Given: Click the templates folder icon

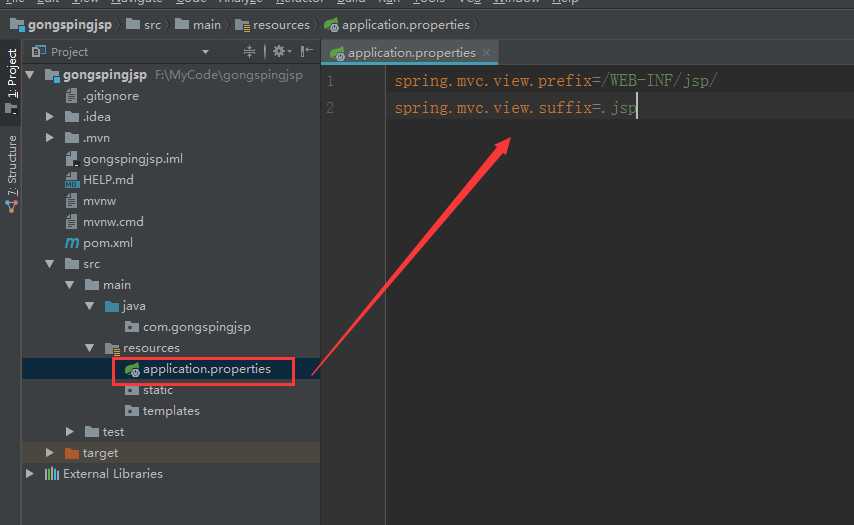Looking at the screenshot, I should 132,411.
